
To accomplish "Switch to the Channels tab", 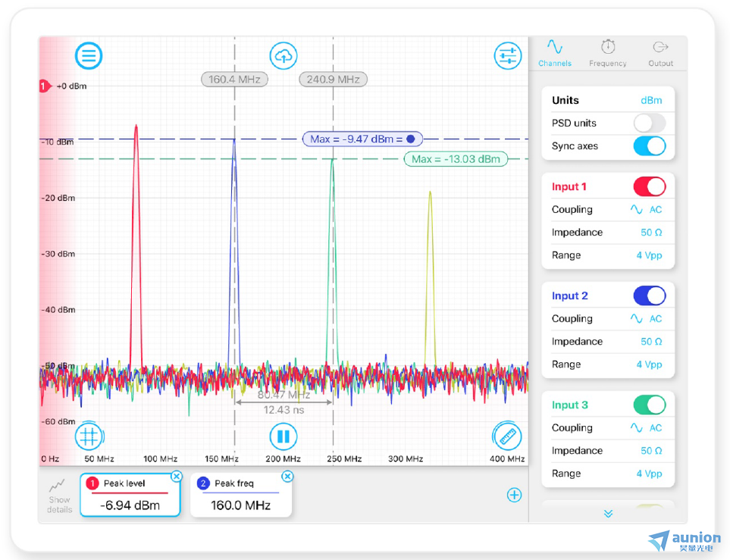I will point(555,54).
